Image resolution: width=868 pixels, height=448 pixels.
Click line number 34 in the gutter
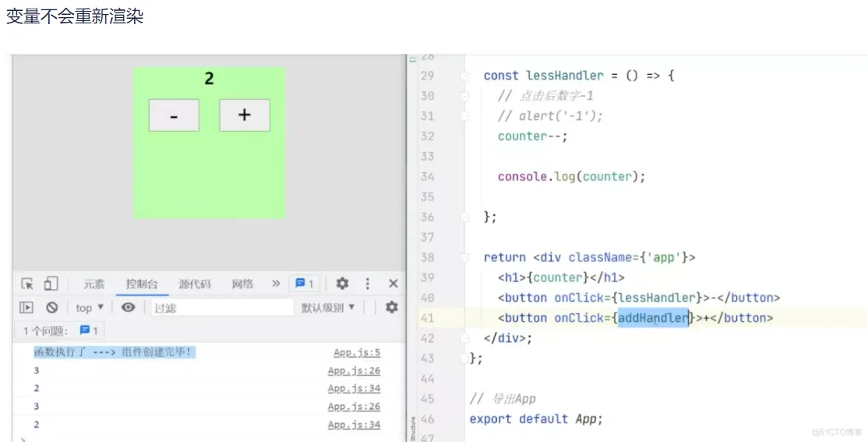427,177
